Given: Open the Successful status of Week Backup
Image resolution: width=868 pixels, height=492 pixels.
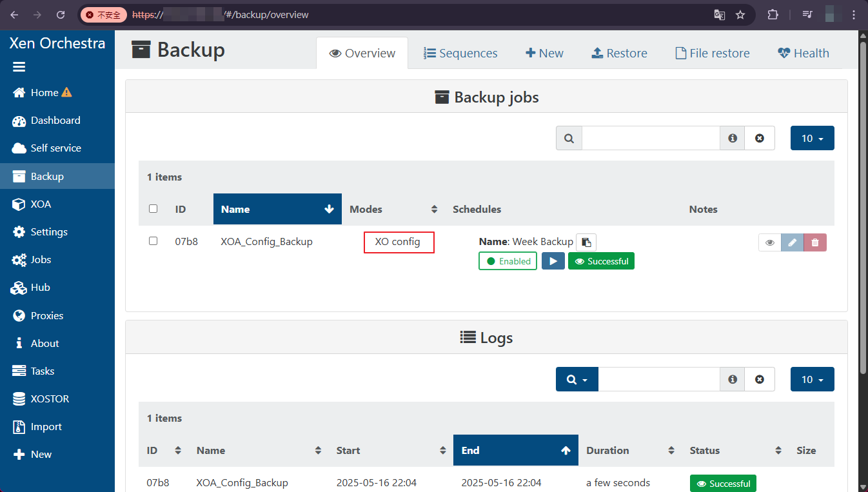Looking at the screenshot, I should 601,261.
